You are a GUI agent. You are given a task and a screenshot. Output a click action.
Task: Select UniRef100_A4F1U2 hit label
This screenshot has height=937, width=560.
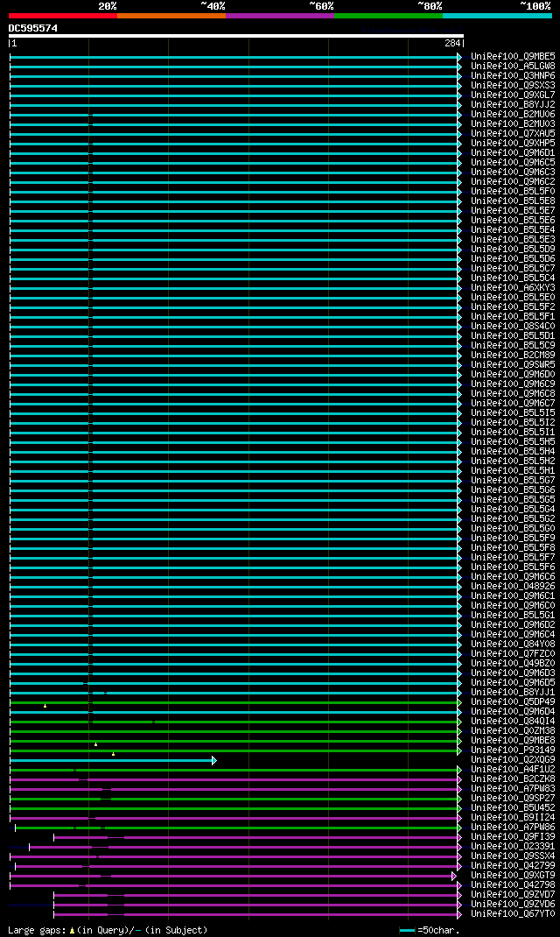click(513, 769)
